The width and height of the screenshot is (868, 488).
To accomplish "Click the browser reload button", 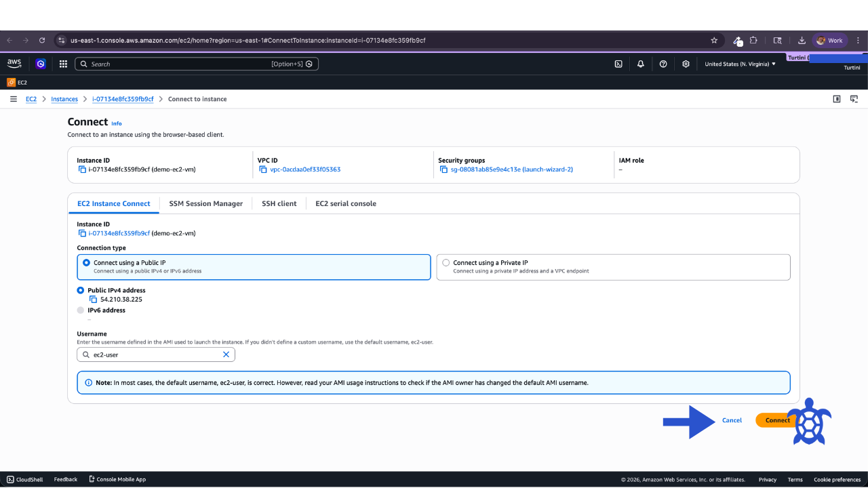I will [x=42, y=41].
